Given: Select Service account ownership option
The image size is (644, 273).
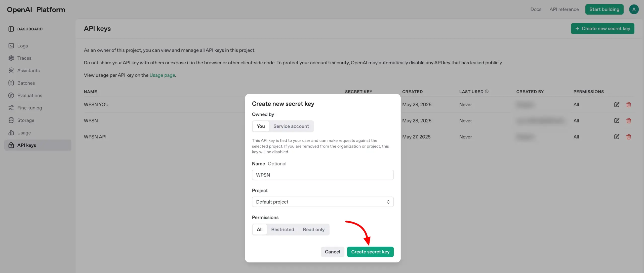Looking at the screenshot, I should [x=291, y=126].
